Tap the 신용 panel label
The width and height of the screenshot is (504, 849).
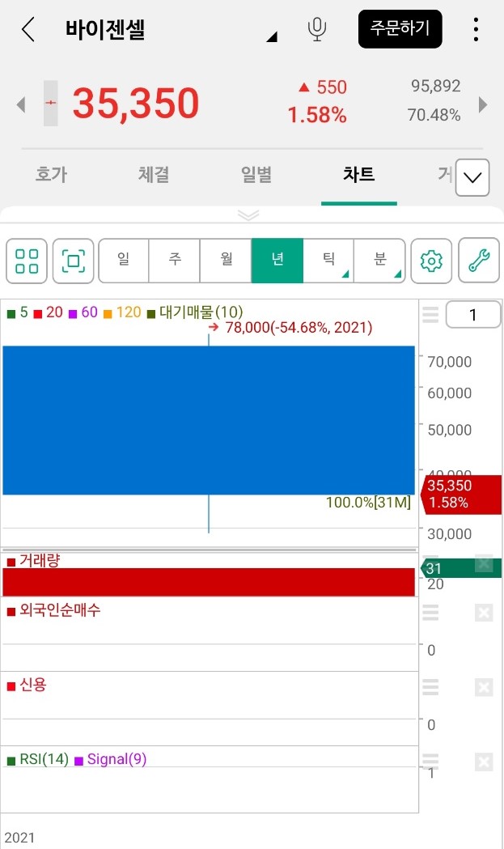(27, 685)
